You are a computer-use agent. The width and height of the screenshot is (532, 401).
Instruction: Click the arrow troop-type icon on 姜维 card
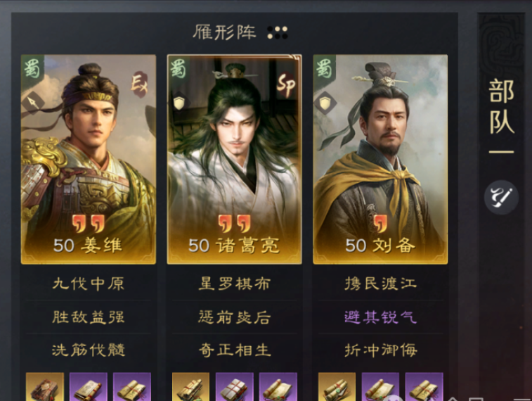[33, 102]
